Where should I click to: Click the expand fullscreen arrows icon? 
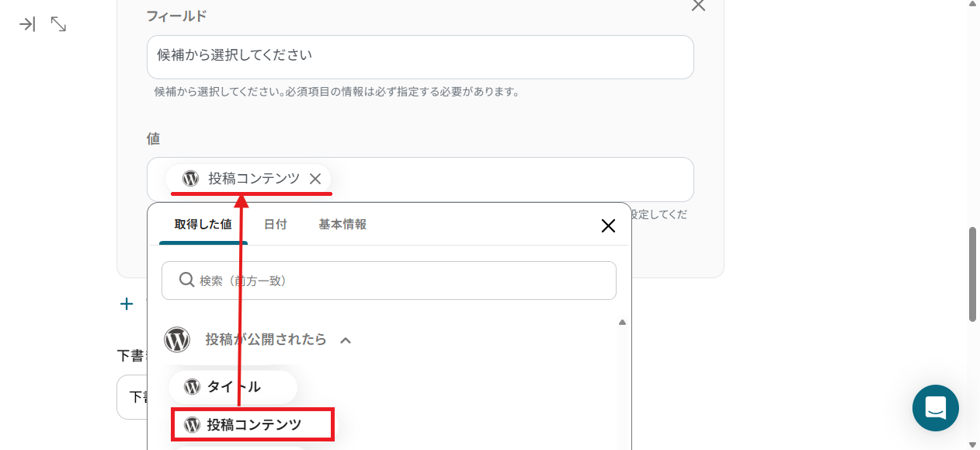pos(58,24)
